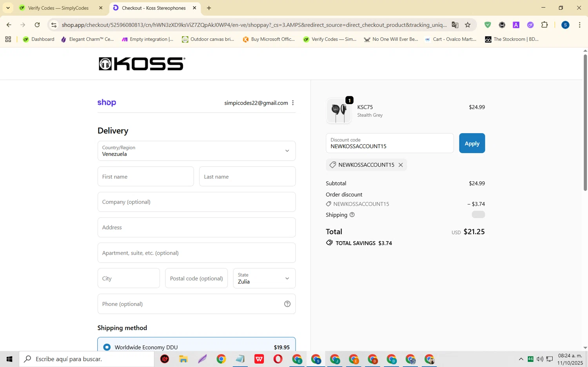Click the First name field
The image size is (588, 367).
pos(146,177)
